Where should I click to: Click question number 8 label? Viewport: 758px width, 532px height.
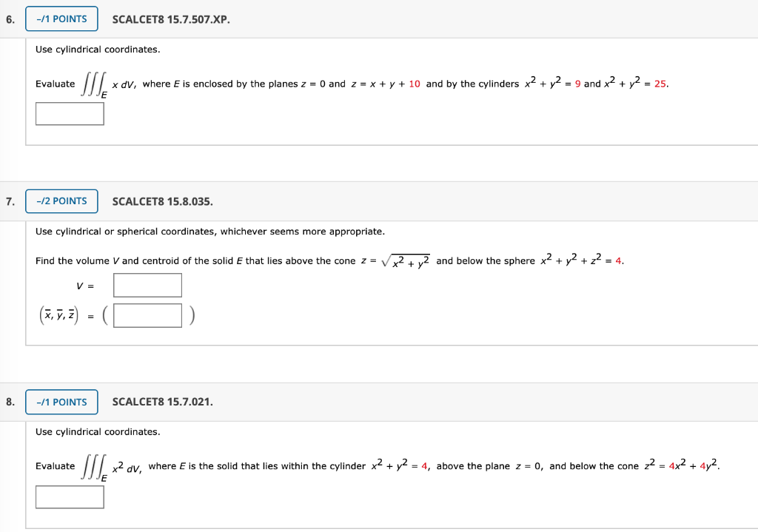pos(9,402)
